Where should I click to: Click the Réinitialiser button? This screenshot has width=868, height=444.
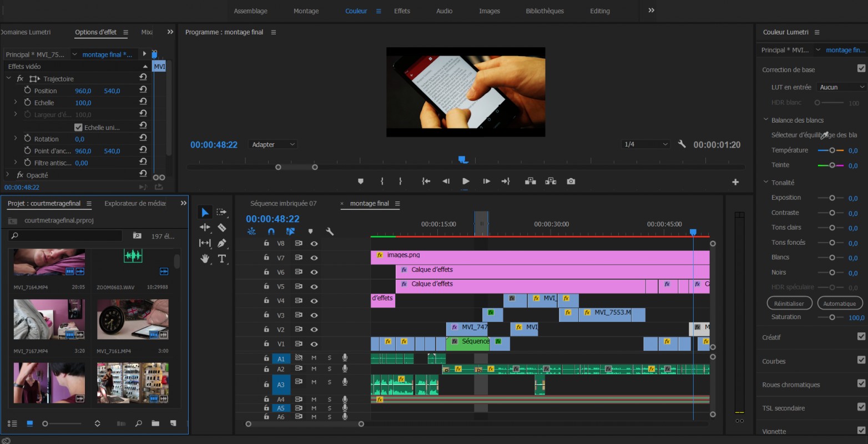(789, 304)
